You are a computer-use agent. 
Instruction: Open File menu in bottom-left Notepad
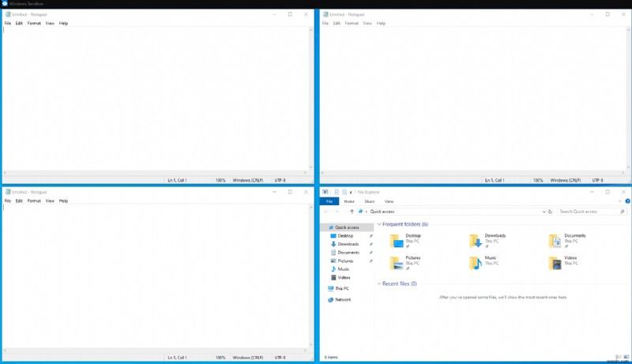pos(8,201)
